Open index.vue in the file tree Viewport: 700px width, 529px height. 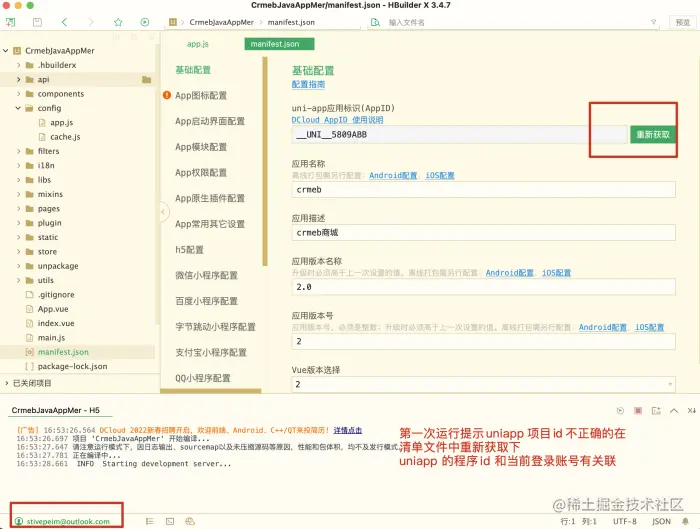(x=56, y=323)
